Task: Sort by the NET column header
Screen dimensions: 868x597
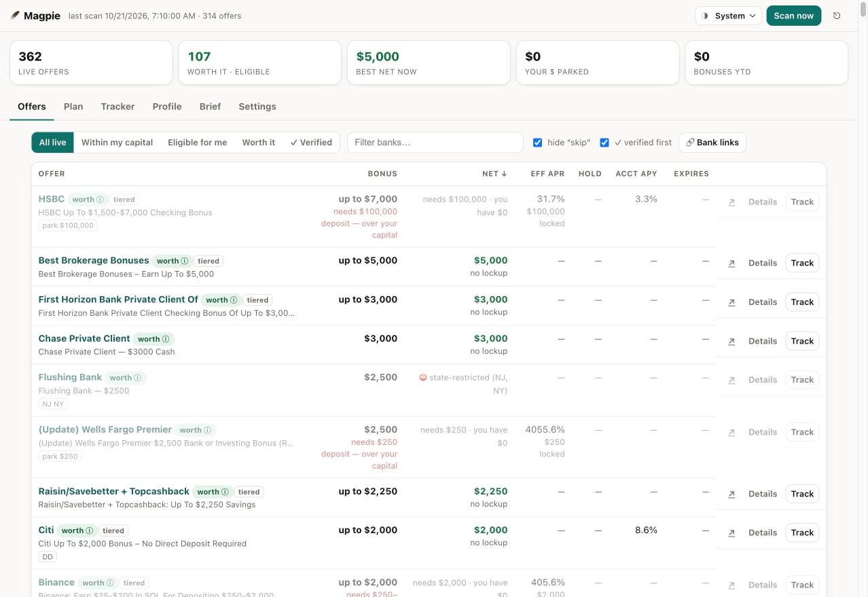Action: (x=494, y=174)
